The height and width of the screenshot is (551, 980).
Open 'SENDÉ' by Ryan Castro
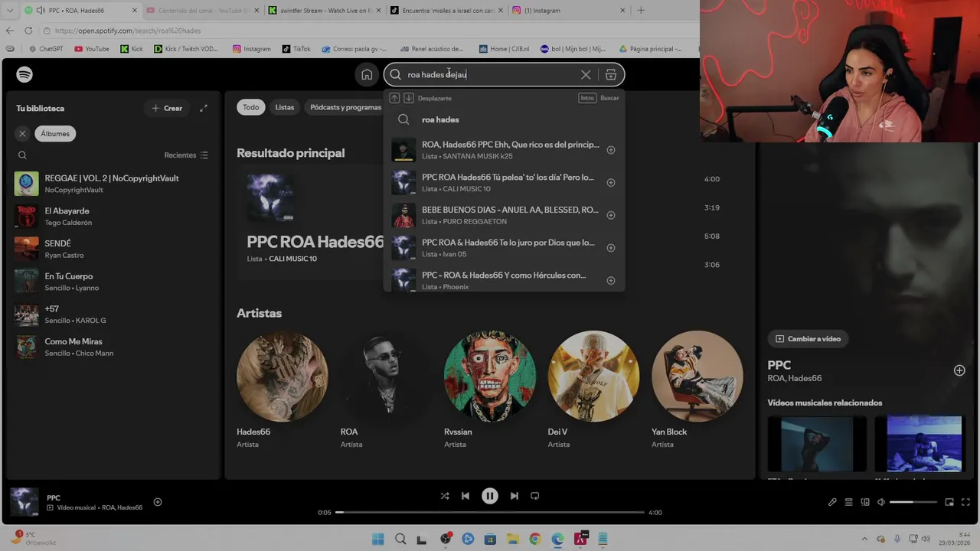pos(111,249)
